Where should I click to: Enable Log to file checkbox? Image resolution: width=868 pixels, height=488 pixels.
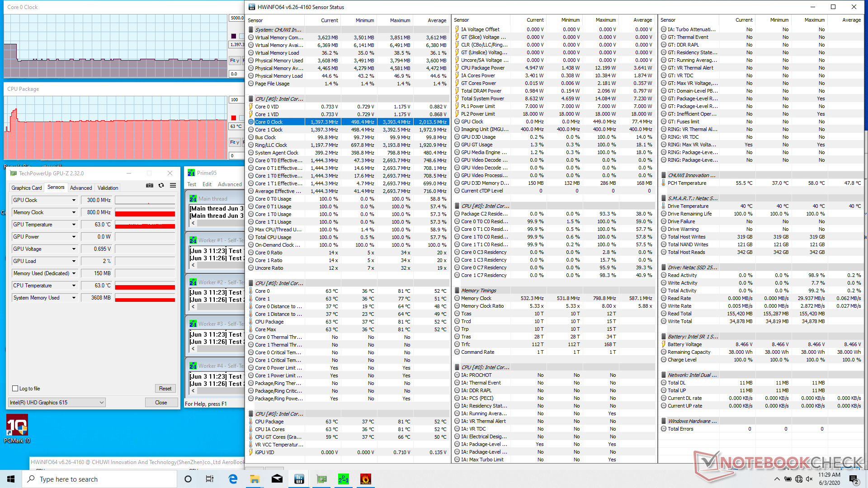coord(15,389)
